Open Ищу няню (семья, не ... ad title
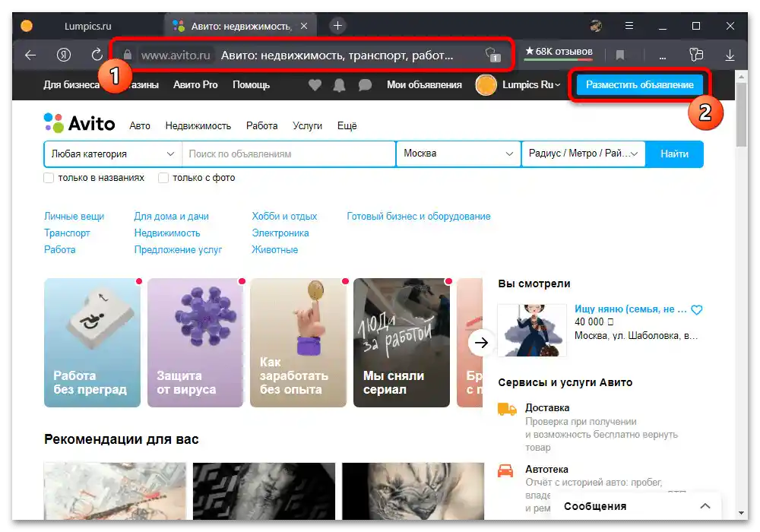 click(x=631, y=309)
